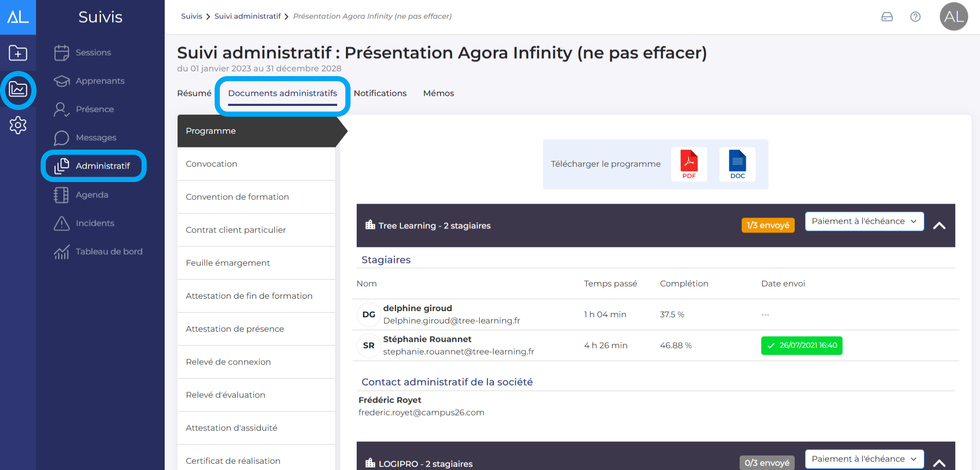Open the folder-plus icon in left rail
The image size is (980, 470).
tap(18, 53)
